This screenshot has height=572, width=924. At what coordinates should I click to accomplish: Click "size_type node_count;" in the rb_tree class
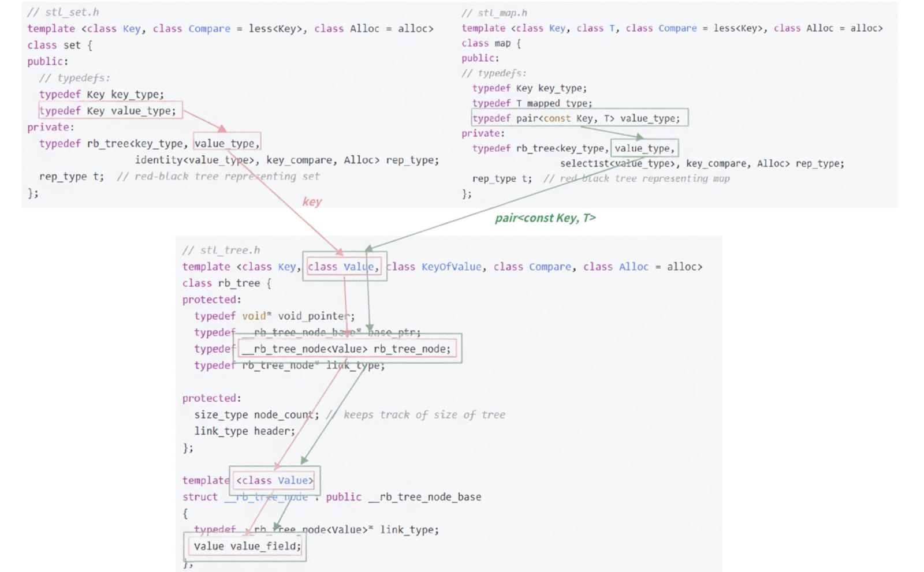pyautogui.click(x=256, y=414)
